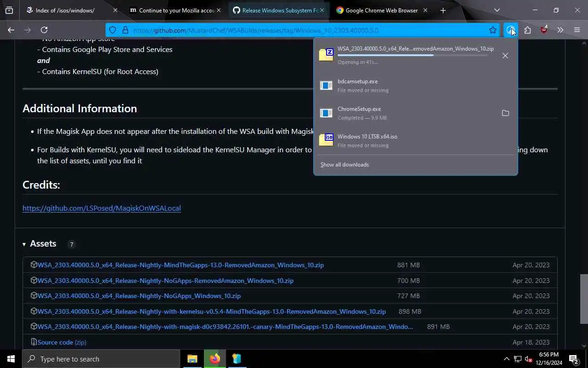The image size is (588, 368).
Task: Switch to Mozilla account tab
Action: pos(172,10)
